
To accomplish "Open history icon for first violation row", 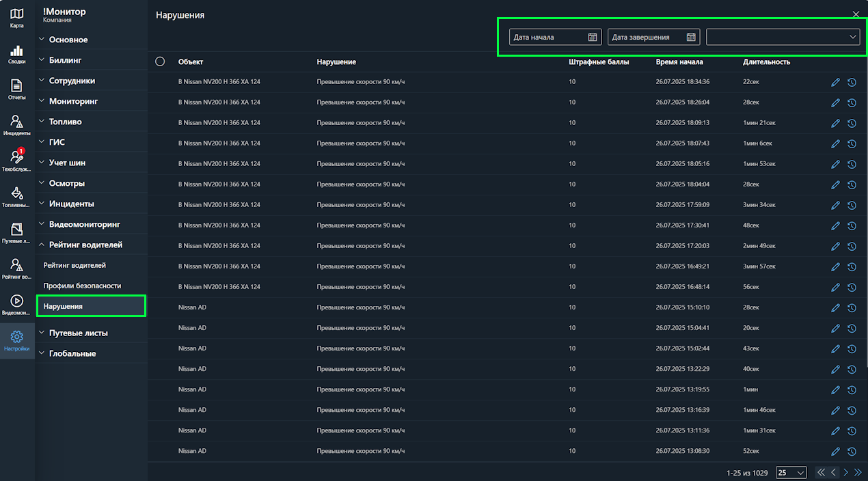I will pyautogui.click(x=852, y=82).
